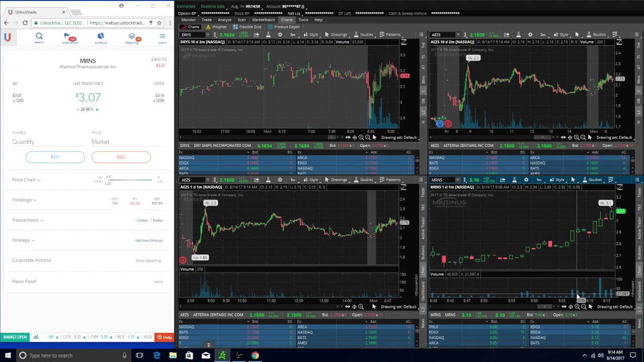
Task: Open Tools menu tab
Action: 303,20
